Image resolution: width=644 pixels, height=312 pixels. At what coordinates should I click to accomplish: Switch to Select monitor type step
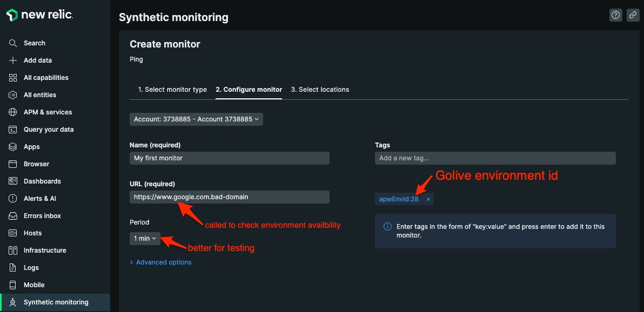(172, 90)
